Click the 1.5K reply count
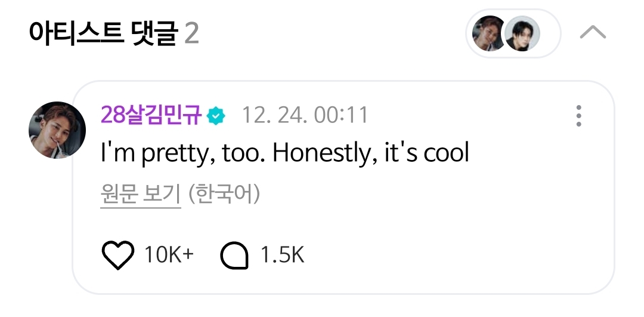Viewport: 644px width, 317px height. [x=283, y=256]
